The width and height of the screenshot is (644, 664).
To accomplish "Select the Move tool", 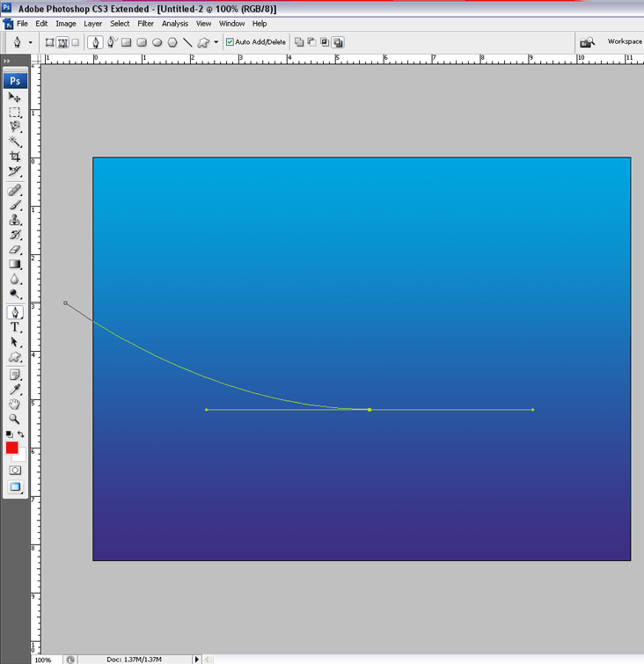I will pos(15,97).
